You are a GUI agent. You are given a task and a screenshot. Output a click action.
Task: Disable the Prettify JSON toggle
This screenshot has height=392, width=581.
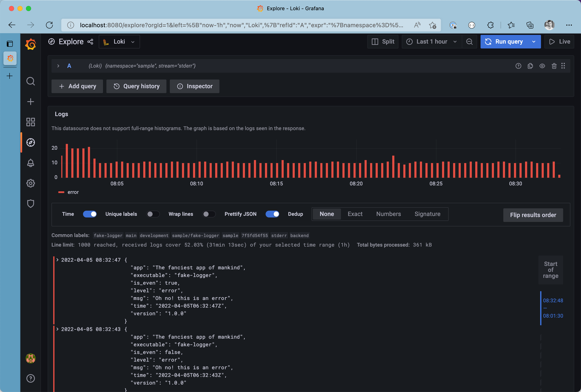click(272, 214)
